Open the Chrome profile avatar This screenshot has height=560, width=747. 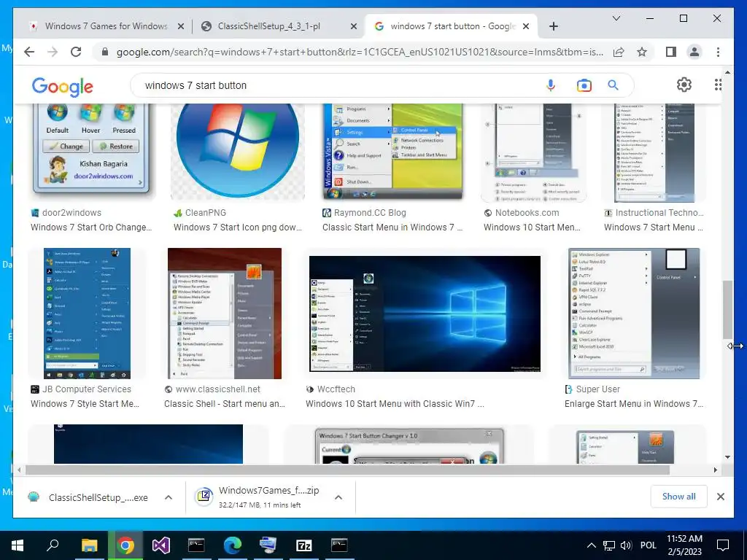coord(694,52)
